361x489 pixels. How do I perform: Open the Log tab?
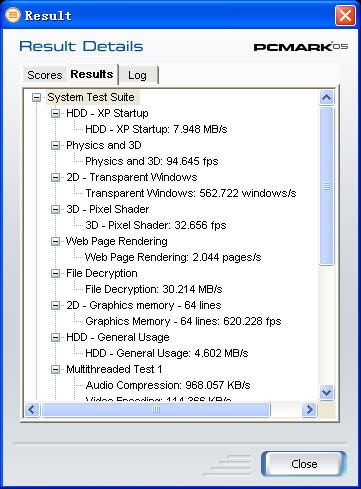(x=137, y=75)
